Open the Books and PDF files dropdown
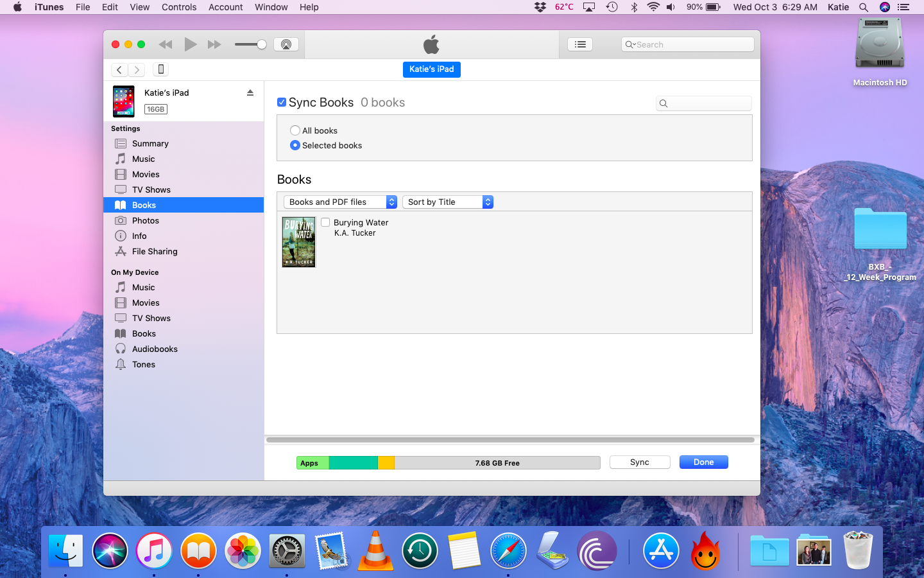Screen dimensions: 924x578 tap(340, 202)
